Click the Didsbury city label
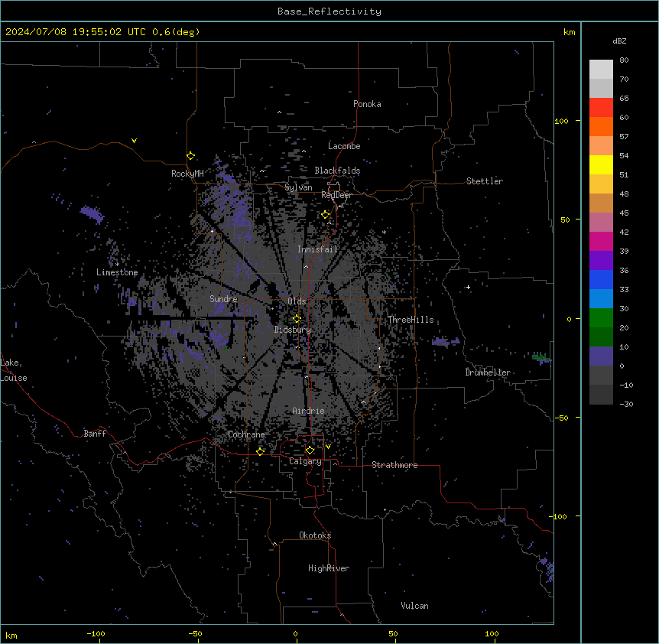Image resolution: width=659 pixels, height=644 pixels. tap(293, 330)
